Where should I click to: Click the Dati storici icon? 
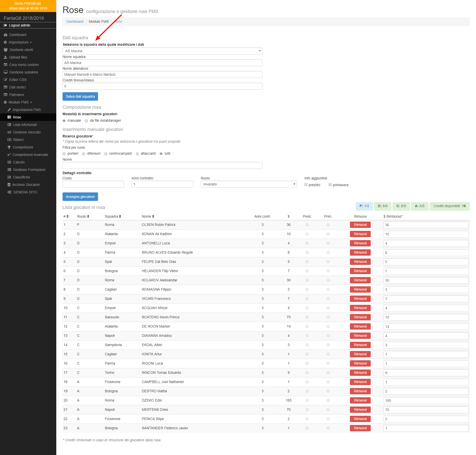tap(6, 87)
